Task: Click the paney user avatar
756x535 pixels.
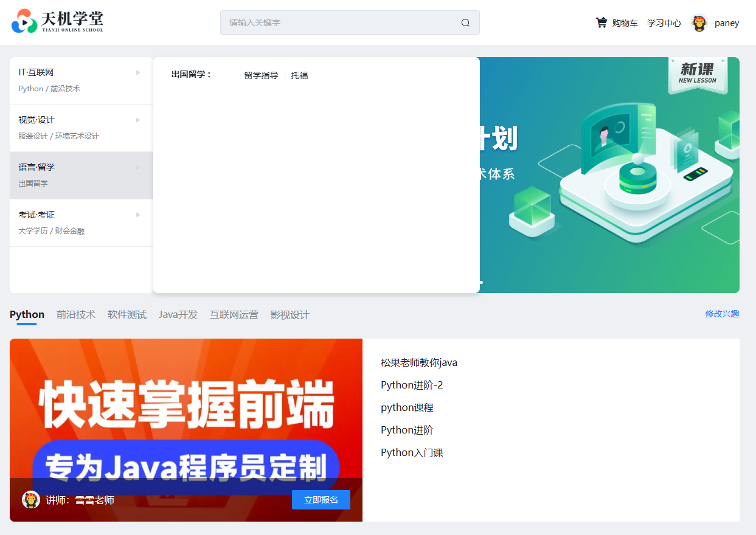Action: click(699, 23)
